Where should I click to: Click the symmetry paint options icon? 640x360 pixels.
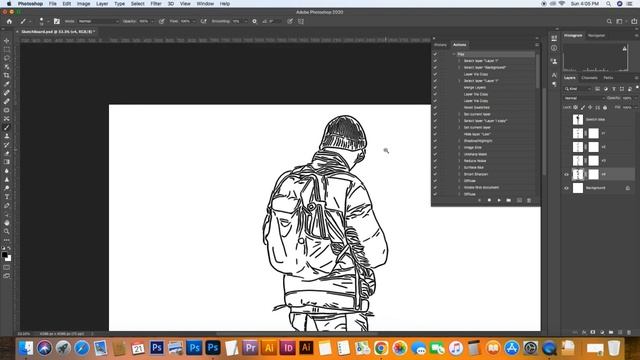coord(301,21)
